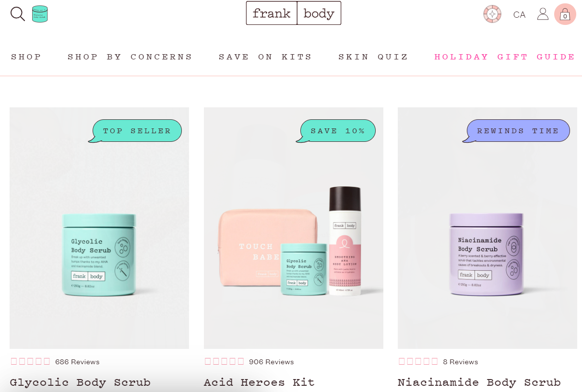The image size is (582, 392).
Task: Expand the SHOP menu
Action: [x=26, y=57]
